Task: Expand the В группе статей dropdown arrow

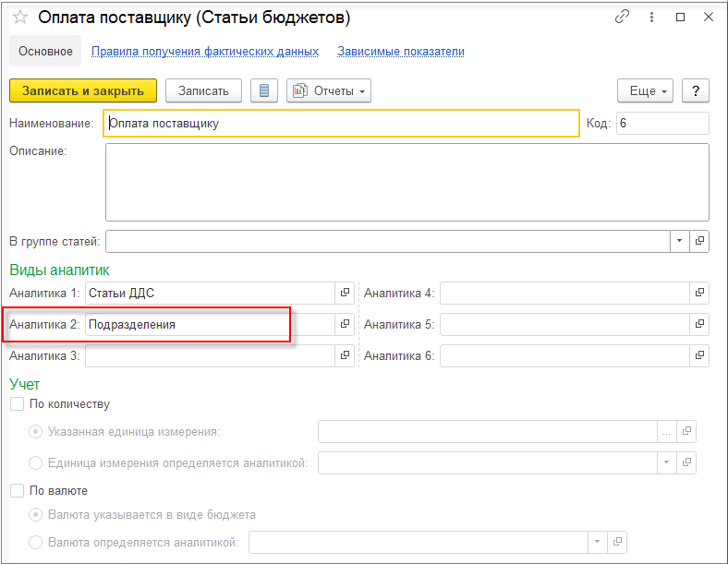Action: point(679,241)
